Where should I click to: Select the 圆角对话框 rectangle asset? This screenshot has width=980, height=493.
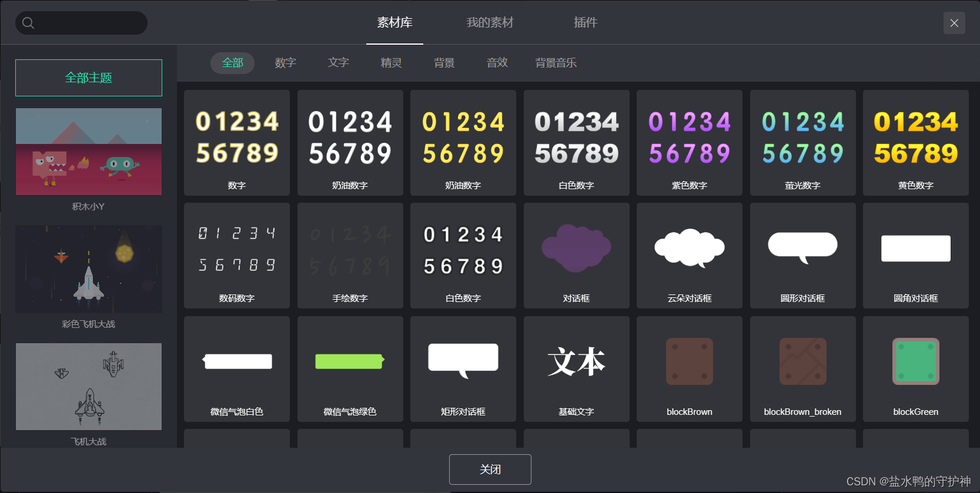coord(916,256)
